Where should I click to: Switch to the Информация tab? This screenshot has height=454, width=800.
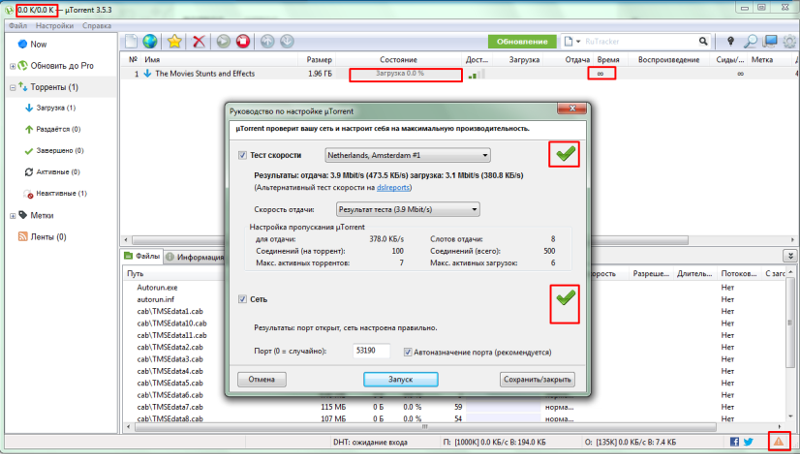[195, 257]
